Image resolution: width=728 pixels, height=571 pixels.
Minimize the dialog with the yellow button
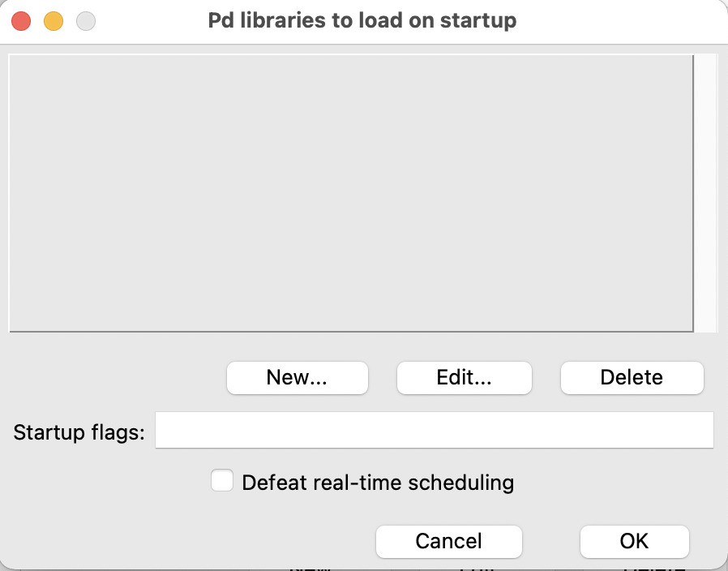54,21
